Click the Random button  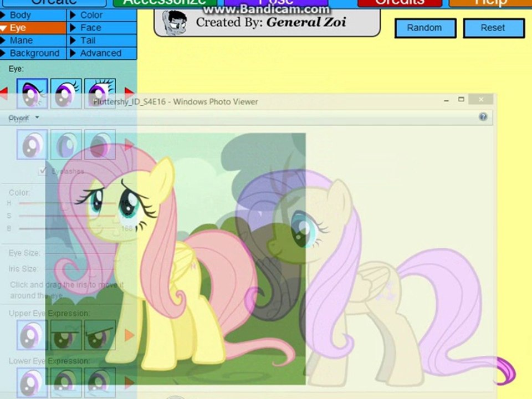[426, 28]
